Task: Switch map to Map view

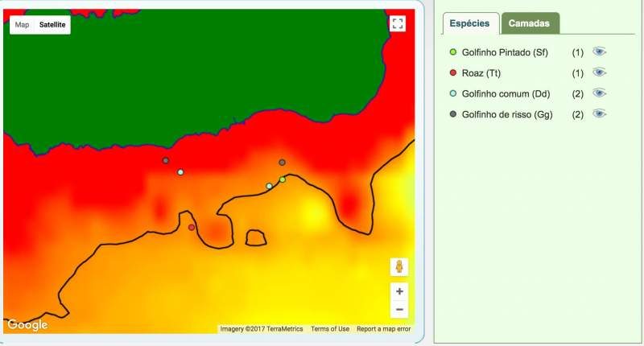Action: pyautogui.click(x=23, y=25)
